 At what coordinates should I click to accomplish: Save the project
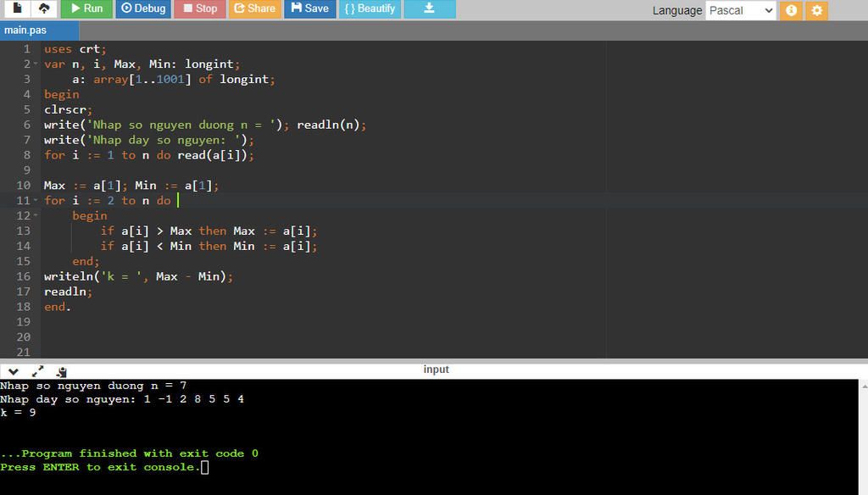point(310,8)
